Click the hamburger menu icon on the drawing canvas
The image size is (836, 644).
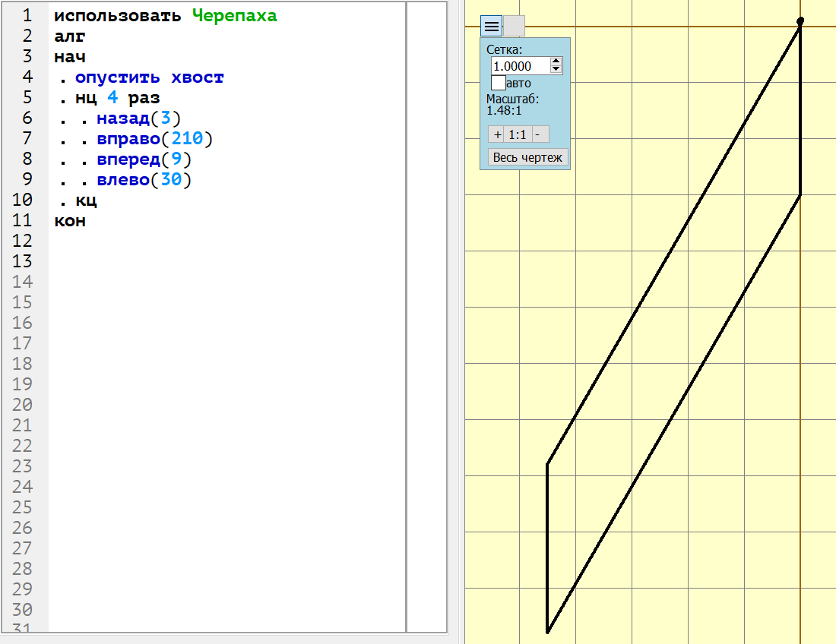[491, 26]
